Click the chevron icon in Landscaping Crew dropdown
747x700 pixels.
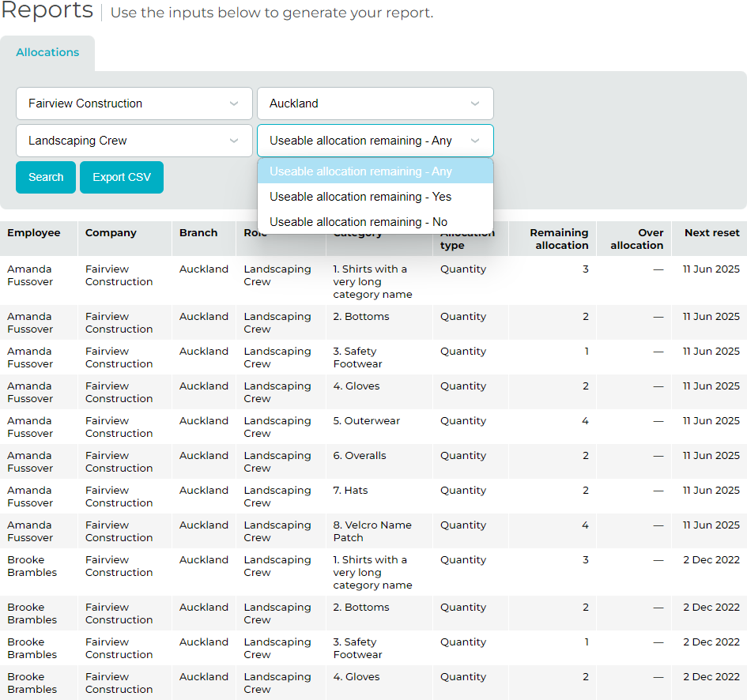(x=234, y=141)
